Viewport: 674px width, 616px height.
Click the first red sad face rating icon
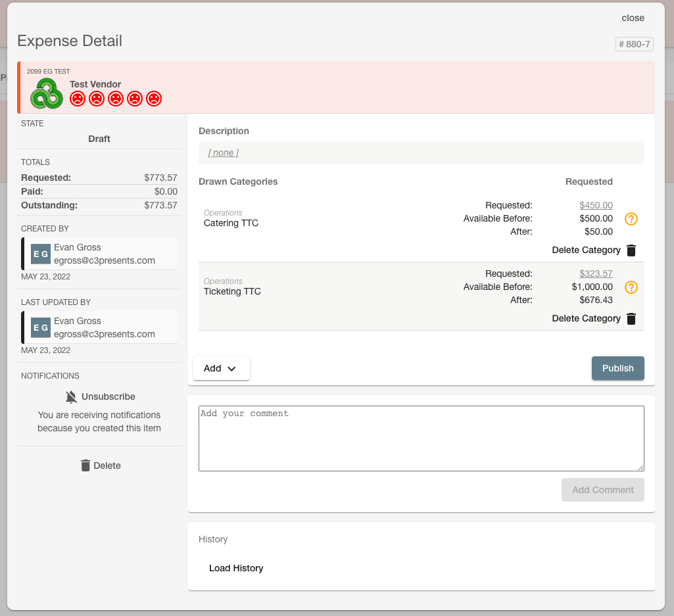(78, 99)
